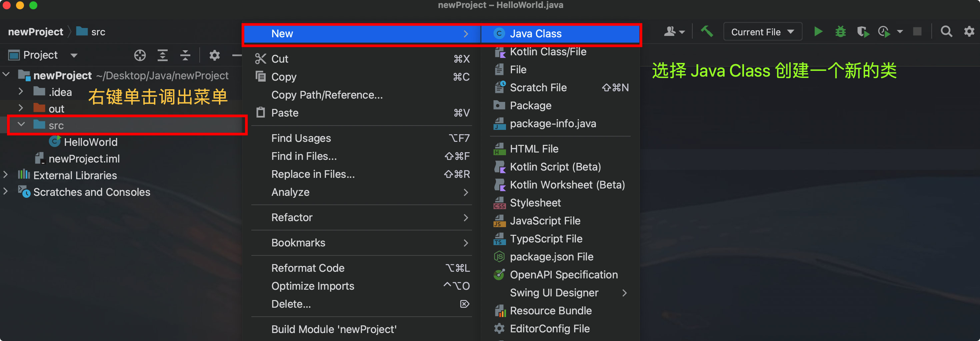Start debugging with the bug icon
This screenshot has height=341, width=980.
coord(840,32)
